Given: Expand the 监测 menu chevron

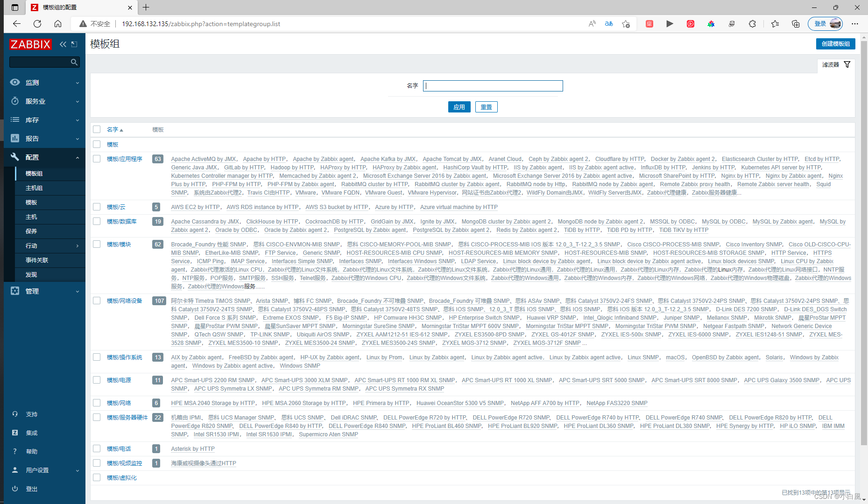Looking at the screenshot, I should (x=78, y=83).
